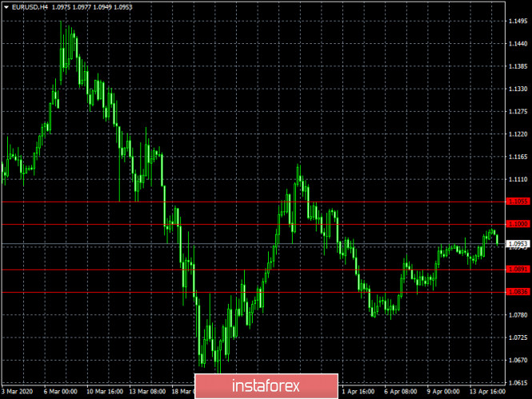Screen dimensions: 532x399
Task: Click the 1.1440 price axis label
Action: 518,44
